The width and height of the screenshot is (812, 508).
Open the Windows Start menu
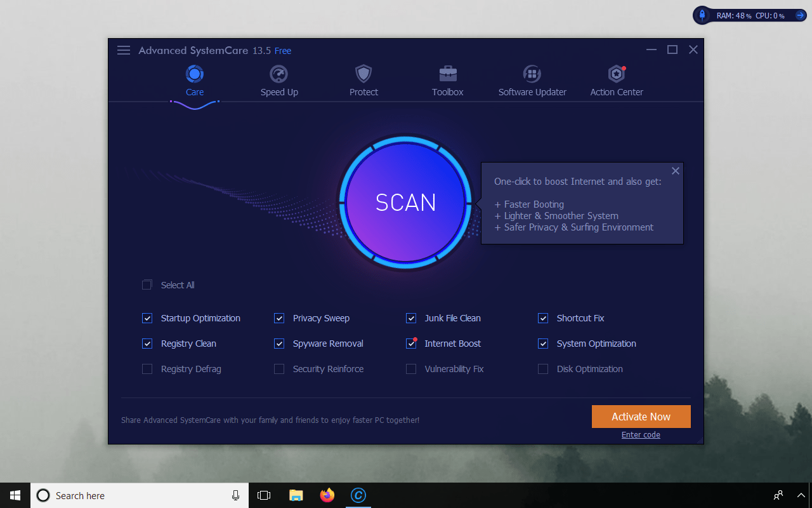coord(15,495)
